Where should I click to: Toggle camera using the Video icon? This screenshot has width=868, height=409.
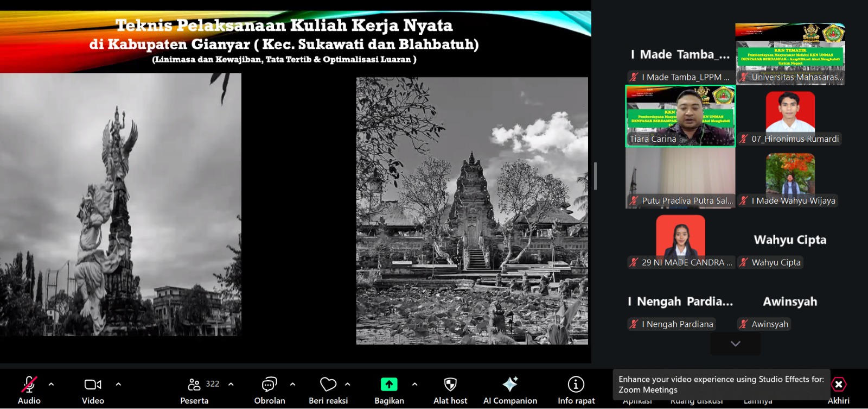93,385
